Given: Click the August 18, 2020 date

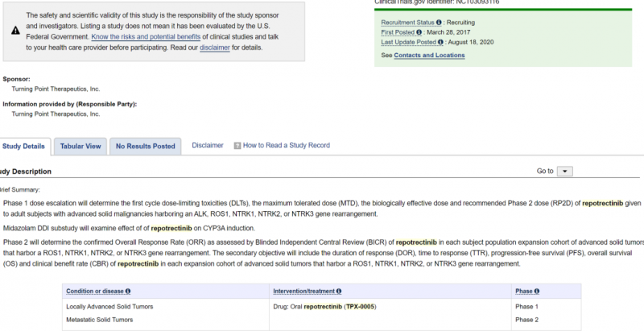Looking at the screenshot, I should coord(471,42).
